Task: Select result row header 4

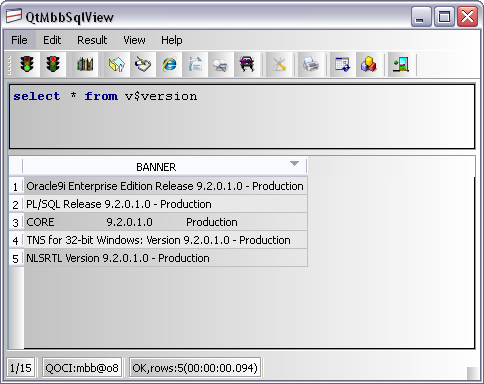Action: 16,240
